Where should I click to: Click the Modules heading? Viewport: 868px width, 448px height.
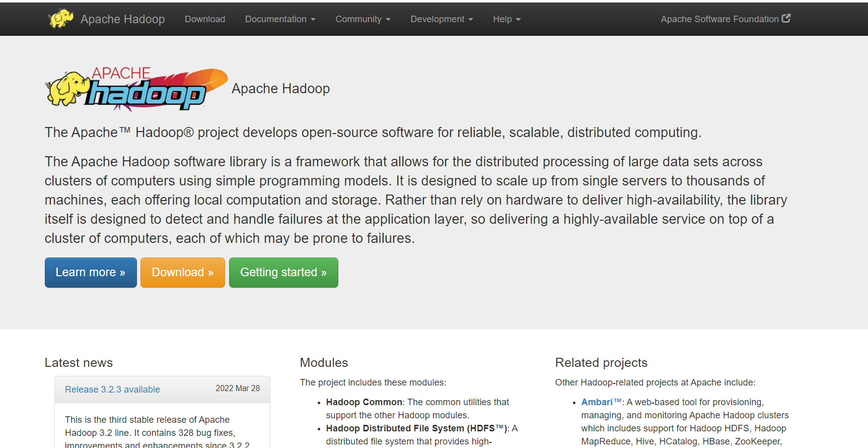(x=324, y=363)
